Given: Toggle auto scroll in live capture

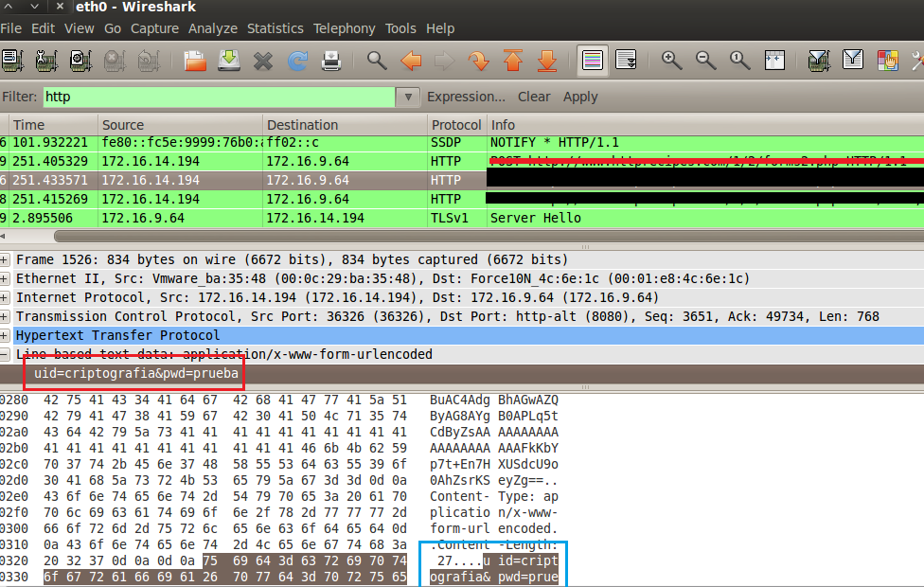Looking at the screenshot, I should (626, 60).
